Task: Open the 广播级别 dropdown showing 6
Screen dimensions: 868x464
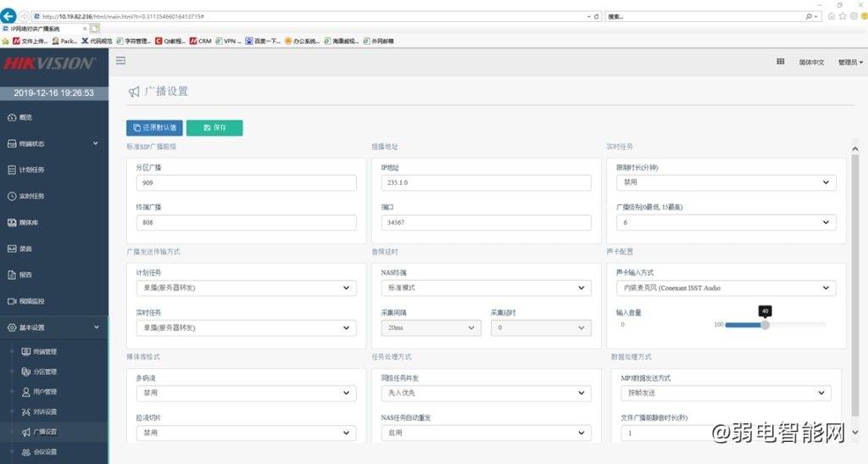Action: tap(726, 222)
